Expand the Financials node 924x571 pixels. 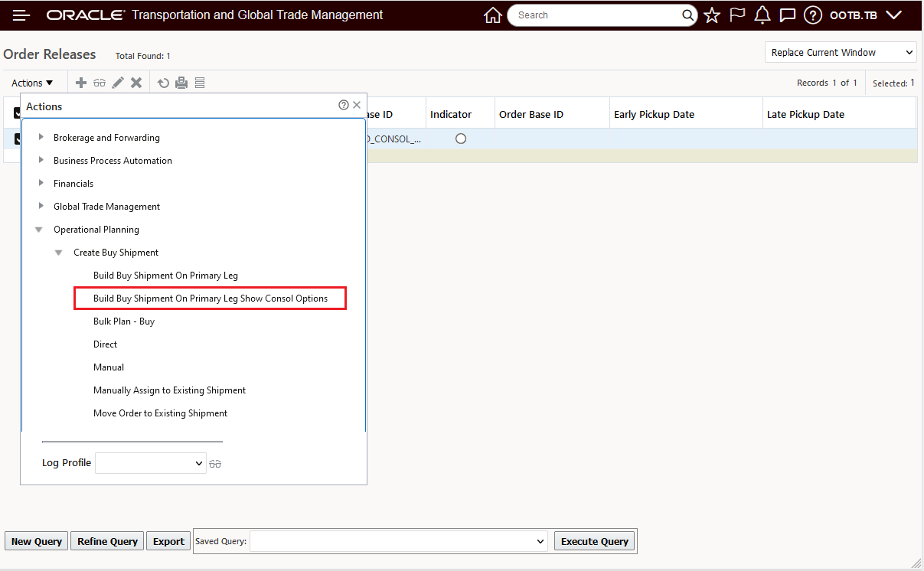coord(41,183)
